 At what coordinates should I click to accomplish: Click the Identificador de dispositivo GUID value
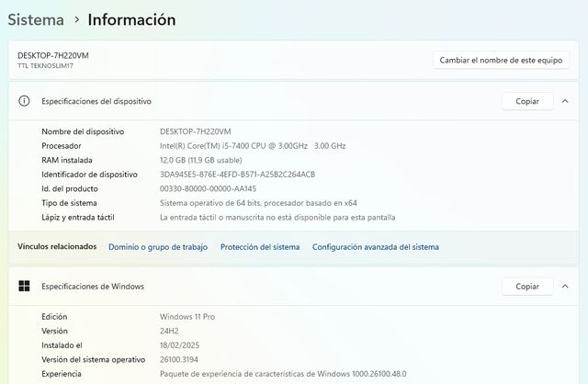click(x=237, y=174)
